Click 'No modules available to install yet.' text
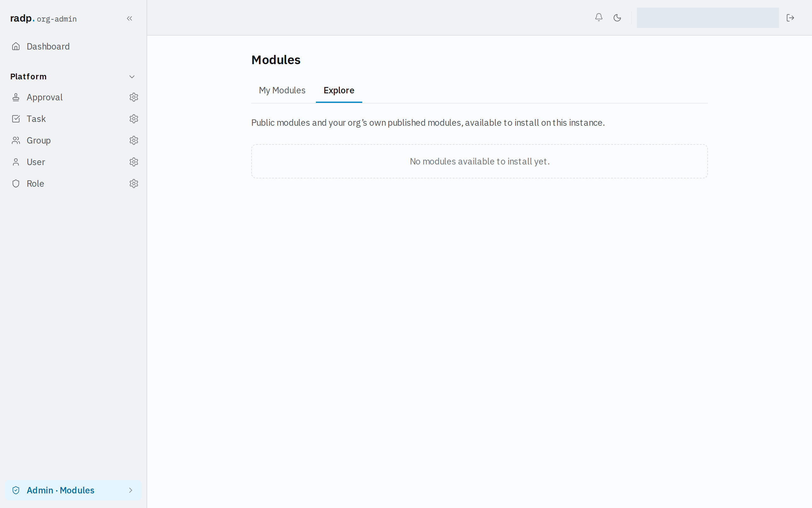This screenshot has height=508, width=812. pyautogui.click(x=480, y=161)
